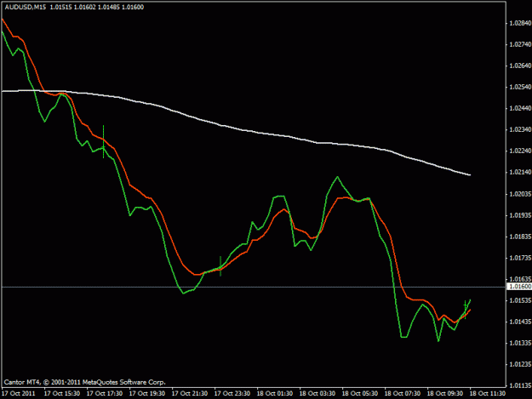Image resolution: width=532 pixels, height=399 pixels.
Task: Click the price scale label 1.02440
Action: 520,109
